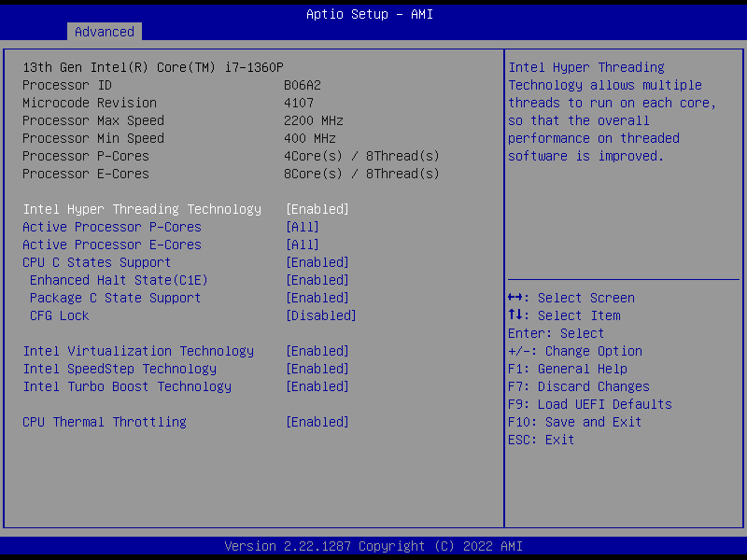Select Intel Virtualization Technology label
This screenshot has height=560, width=747.
click(138, 352)
